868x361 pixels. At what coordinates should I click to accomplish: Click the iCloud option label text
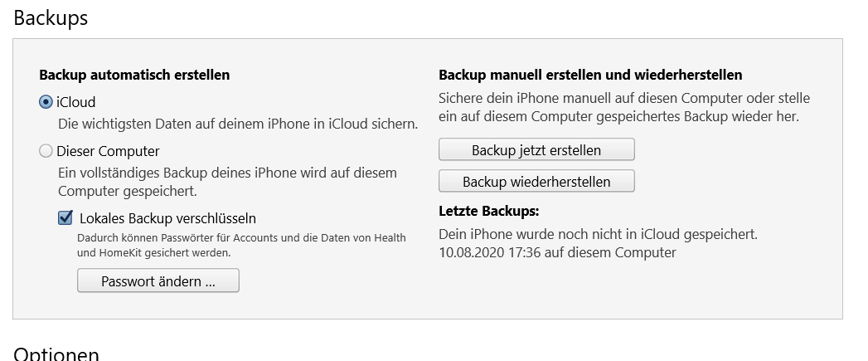(x=76, y=103)
